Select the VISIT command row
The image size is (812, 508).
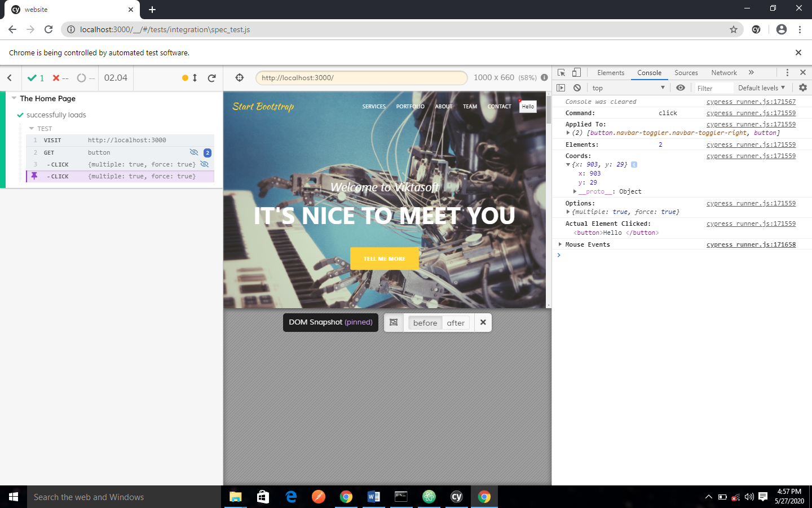point(120,140)
